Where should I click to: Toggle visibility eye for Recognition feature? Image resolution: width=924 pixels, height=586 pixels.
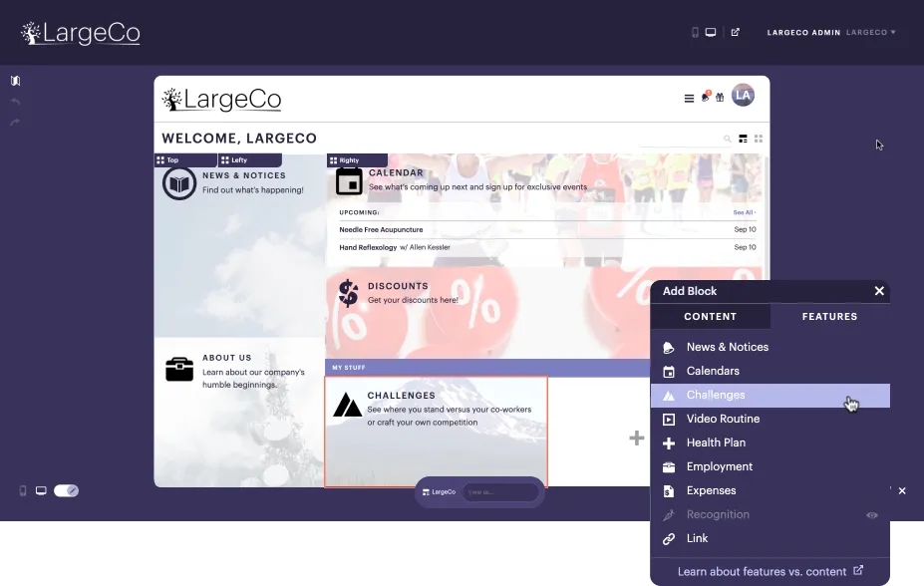(872, 515)
